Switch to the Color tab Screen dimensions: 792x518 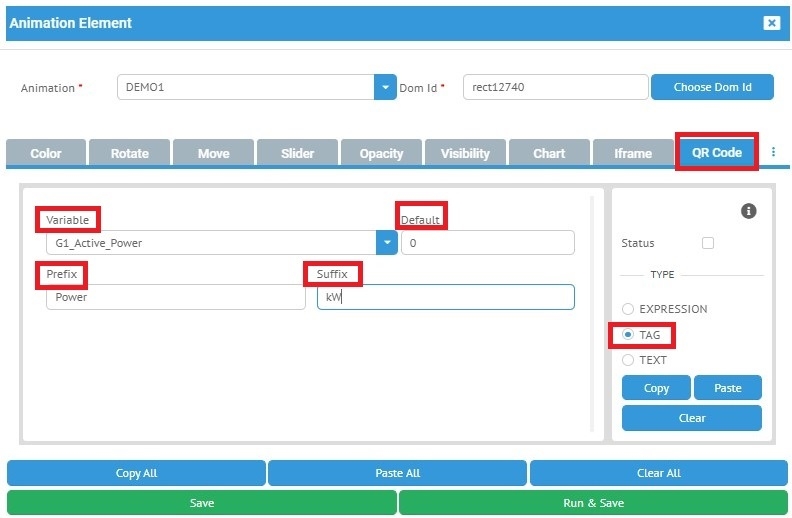[46, 153]
